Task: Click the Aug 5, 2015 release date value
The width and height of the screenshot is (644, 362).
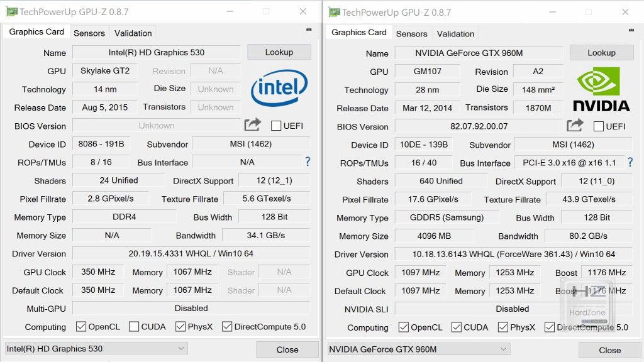Action: point(105,107)
